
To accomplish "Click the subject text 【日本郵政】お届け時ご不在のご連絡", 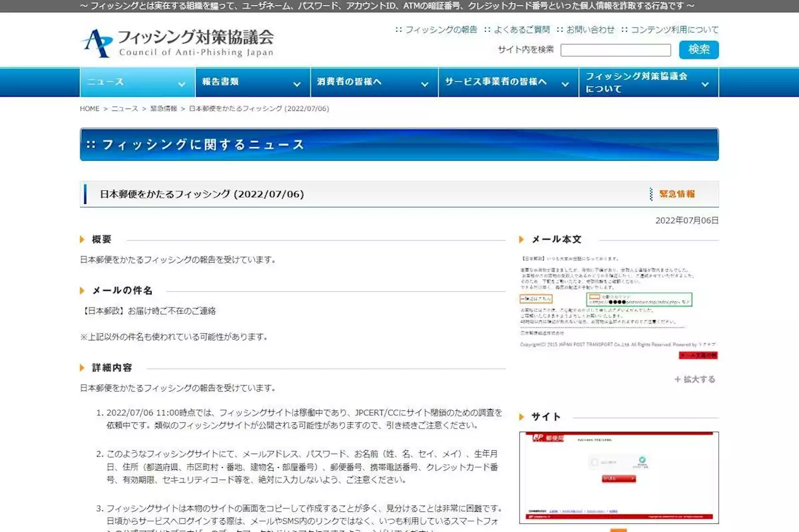I will point(148,311).
